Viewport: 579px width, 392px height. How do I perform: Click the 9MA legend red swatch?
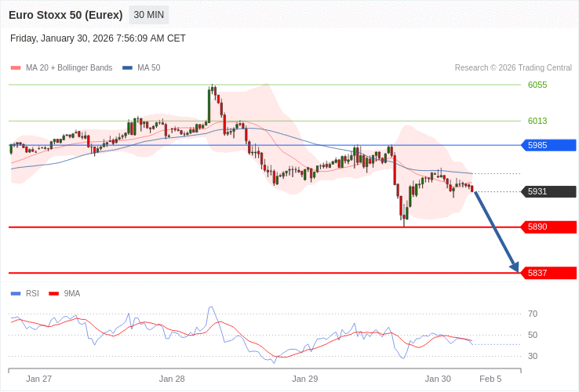coord(54,294)
